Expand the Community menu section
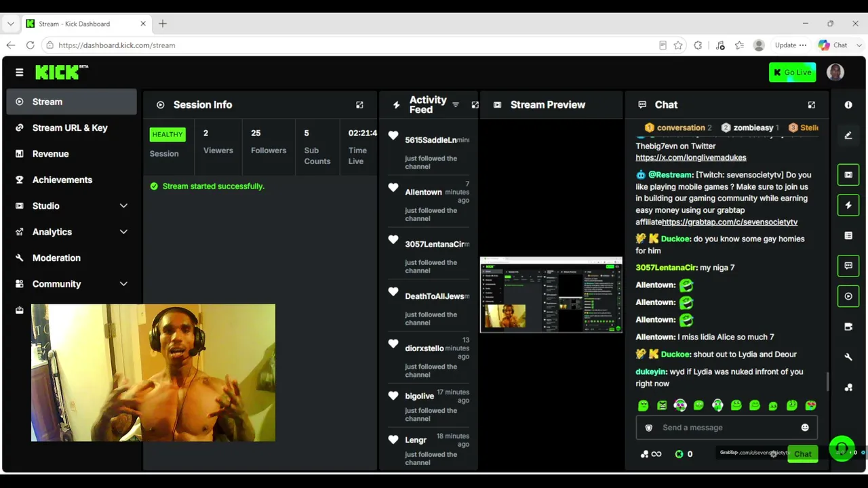Viewport: 868px width, 488px height. [x=72, y=284]
